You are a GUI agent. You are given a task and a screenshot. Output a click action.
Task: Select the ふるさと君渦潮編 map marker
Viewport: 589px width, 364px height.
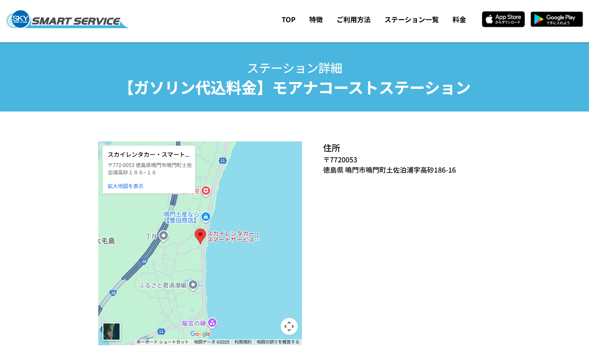(x=193, y=285)
